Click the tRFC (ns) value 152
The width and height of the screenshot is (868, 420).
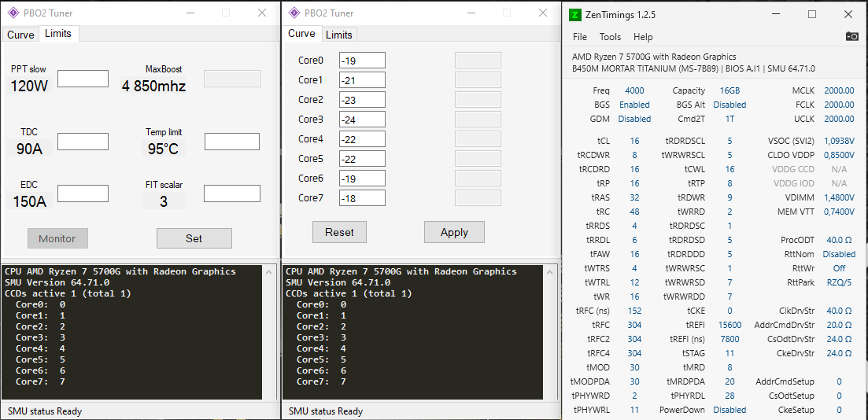[634, 311]
